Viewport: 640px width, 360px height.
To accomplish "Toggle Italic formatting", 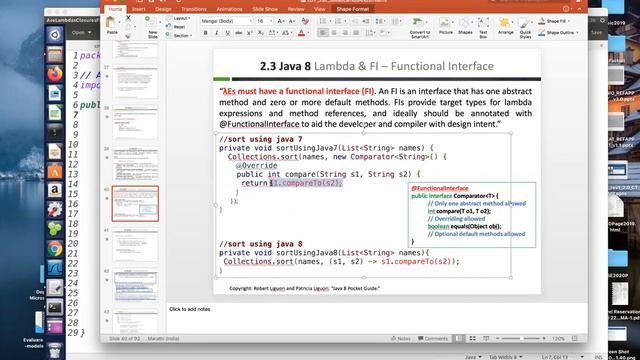I will point(216,33).
